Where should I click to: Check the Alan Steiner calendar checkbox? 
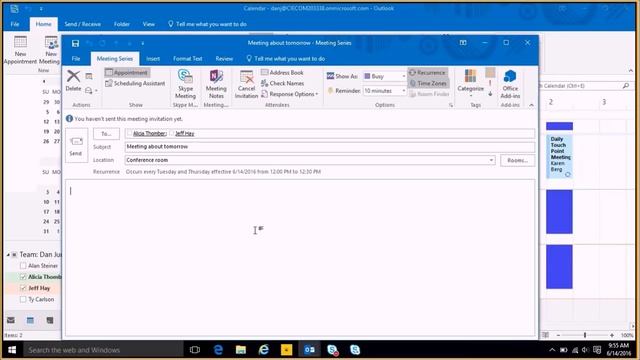point(23,266)
